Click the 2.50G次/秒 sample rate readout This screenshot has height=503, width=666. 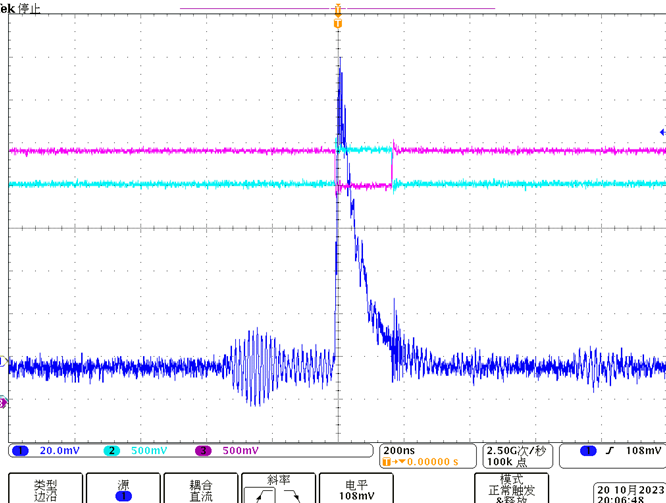click(516, 451)
